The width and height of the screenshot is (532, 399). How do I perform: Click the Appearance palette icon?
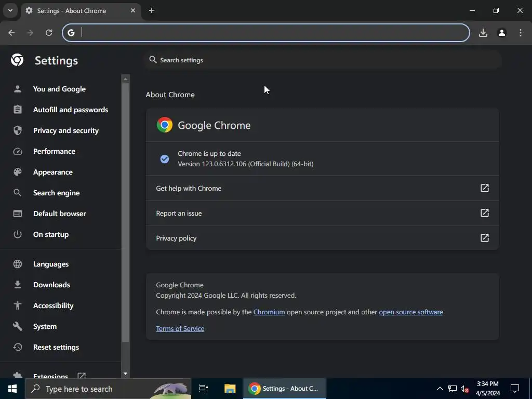click(x=17, y=172)
